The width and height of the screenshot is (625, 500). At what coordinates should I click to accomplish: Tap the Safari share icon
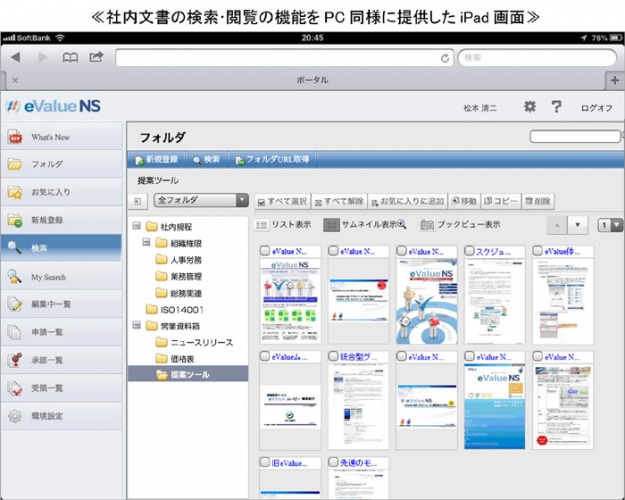96,57
